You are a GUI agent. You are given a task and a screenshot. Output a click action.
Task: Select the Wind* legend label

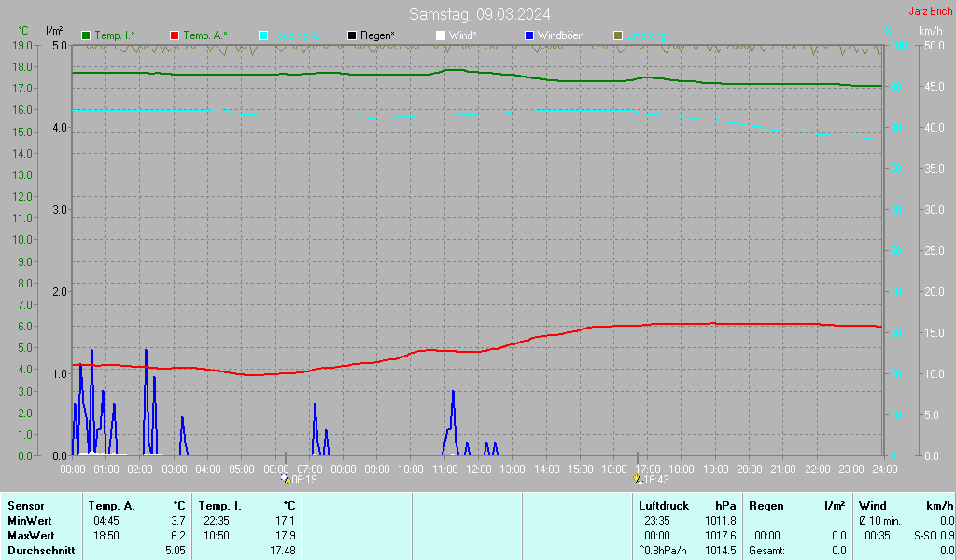463,35
